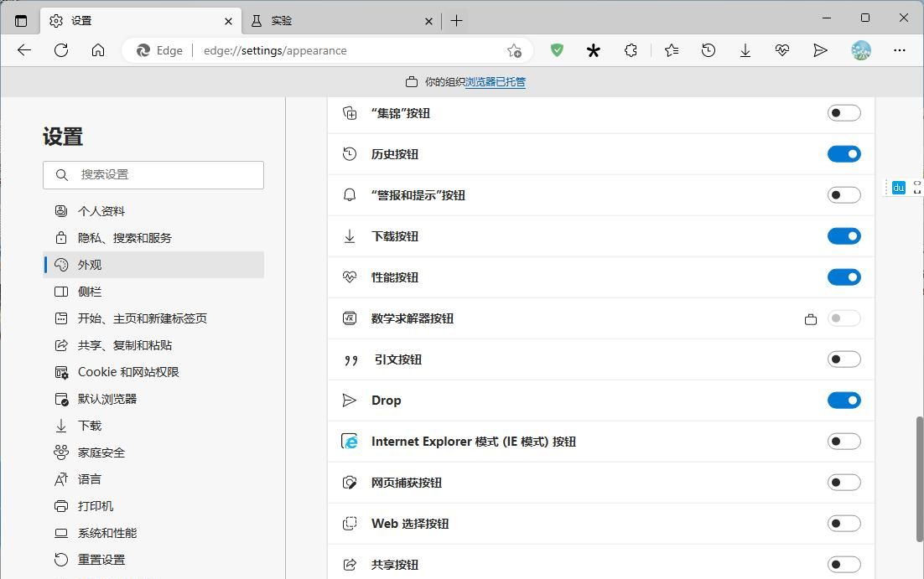Open the Settings and more ellipsis menu

[900, 50]
